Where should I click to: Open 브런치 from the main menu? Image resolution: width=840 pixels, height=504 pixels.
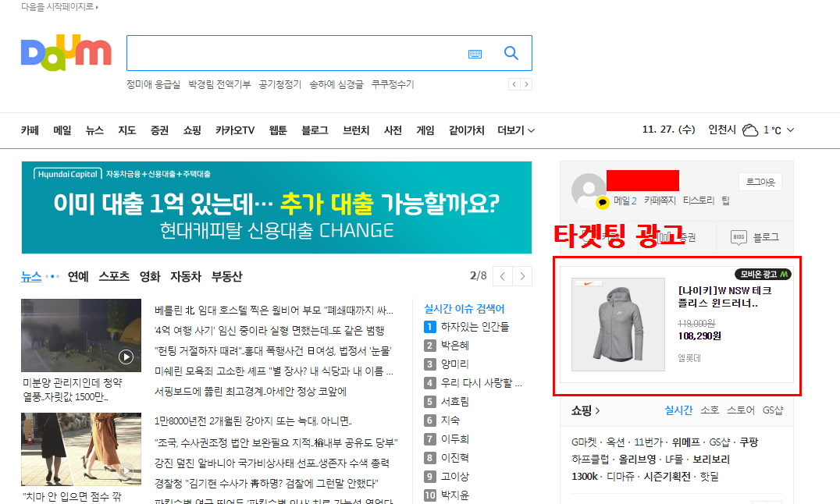356,130
